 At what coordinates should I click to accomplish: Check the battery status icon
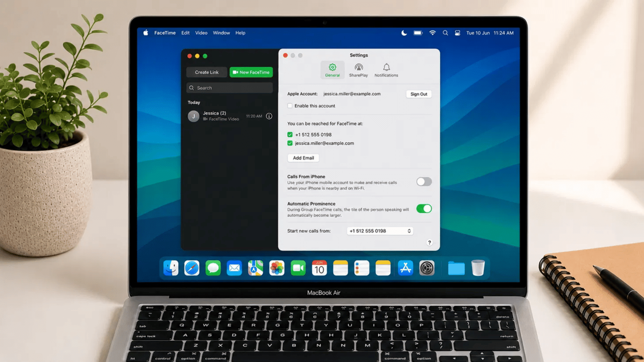pos(418,33)
